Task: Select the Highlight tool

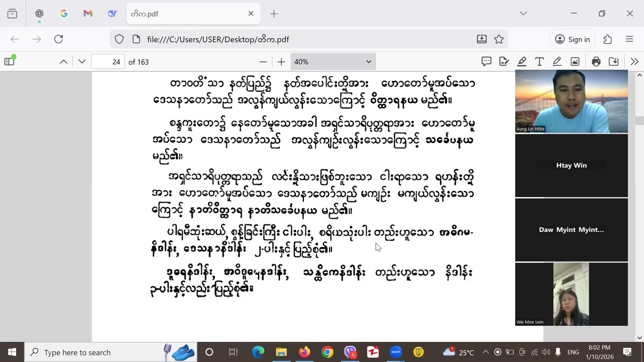Action: pyautogui.click(x=522, y=61)
